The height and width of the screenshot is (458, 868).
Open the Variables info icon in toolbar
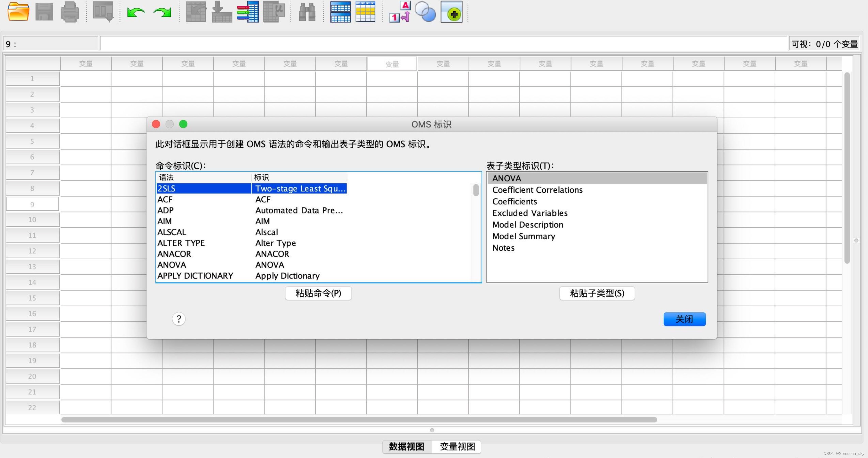pyautogui.click(x=248, y=12)
